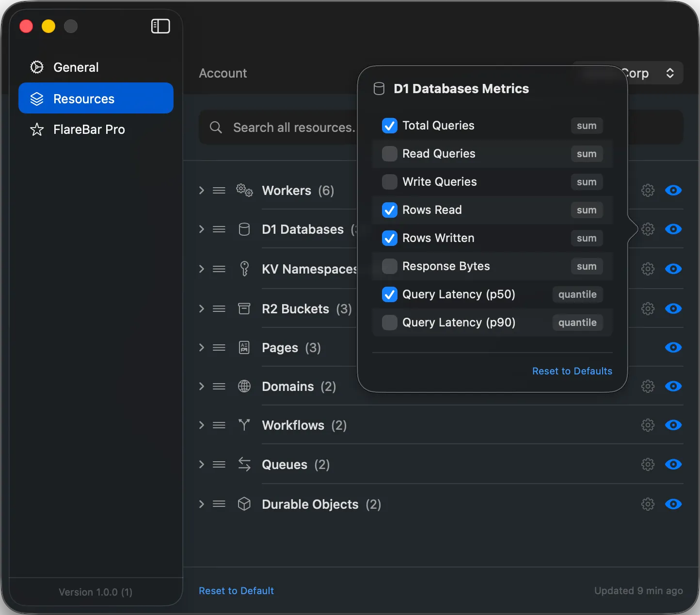
Task: Hide Workflows with eye toggle
Action: pyautogui.click(x=673, y=425)
